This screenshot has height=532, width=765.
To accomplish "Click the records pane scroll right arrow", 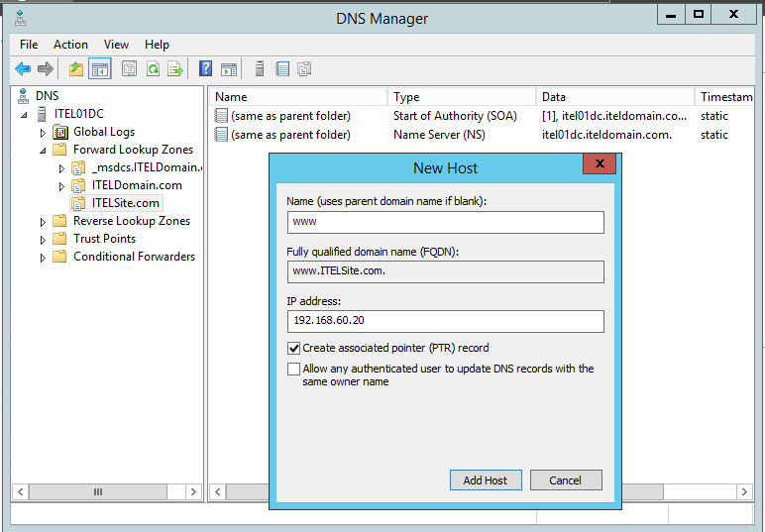I will 744,491.
